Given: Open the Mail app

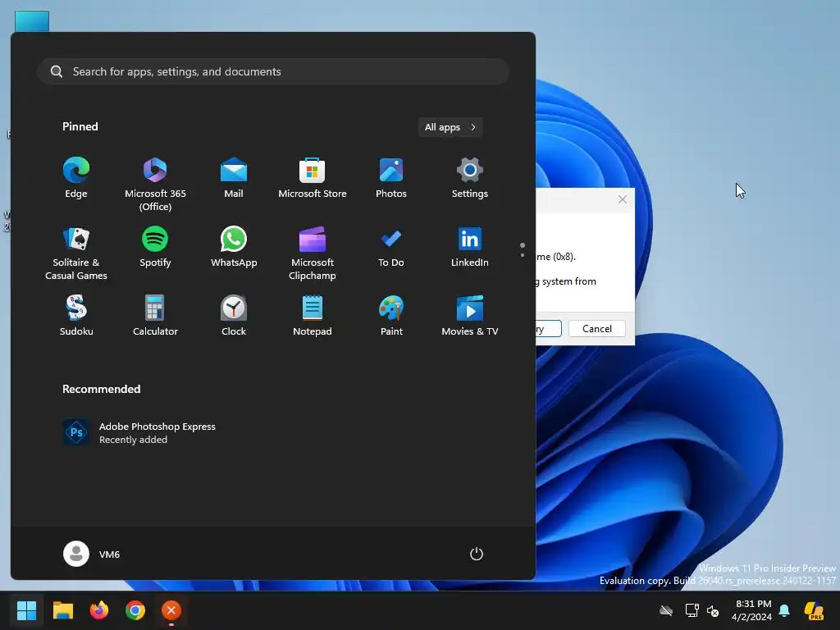Looking at the screenshot, I should point(234,178).
